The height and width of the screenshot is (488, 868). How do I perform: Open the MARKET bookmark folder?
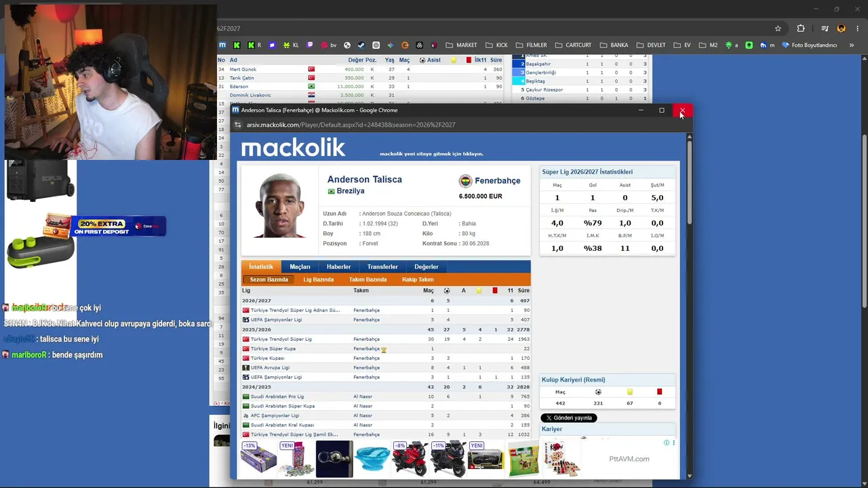(461, 45)
